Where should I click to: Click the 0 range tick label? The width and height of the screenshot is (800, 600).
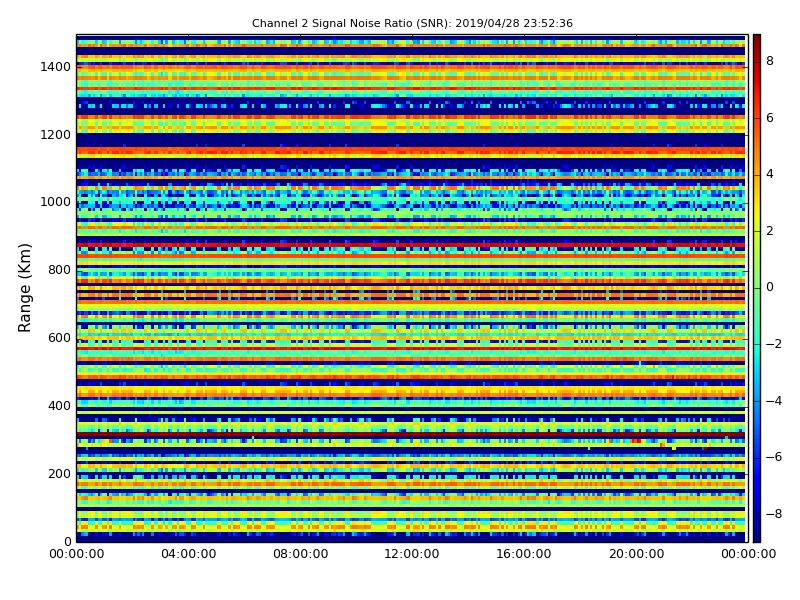pos(67,541)
